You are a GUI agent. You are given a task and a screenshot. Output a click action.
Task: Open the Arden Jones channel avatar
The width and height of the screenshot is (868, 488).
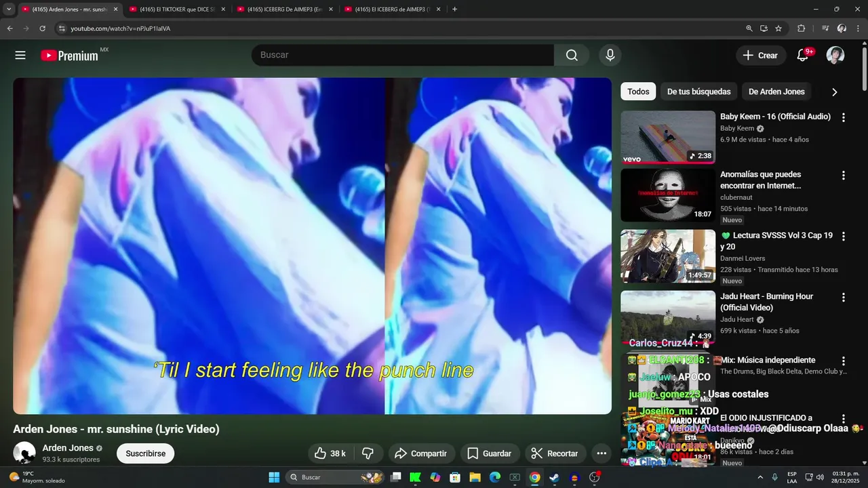click(x=24, y=453)
